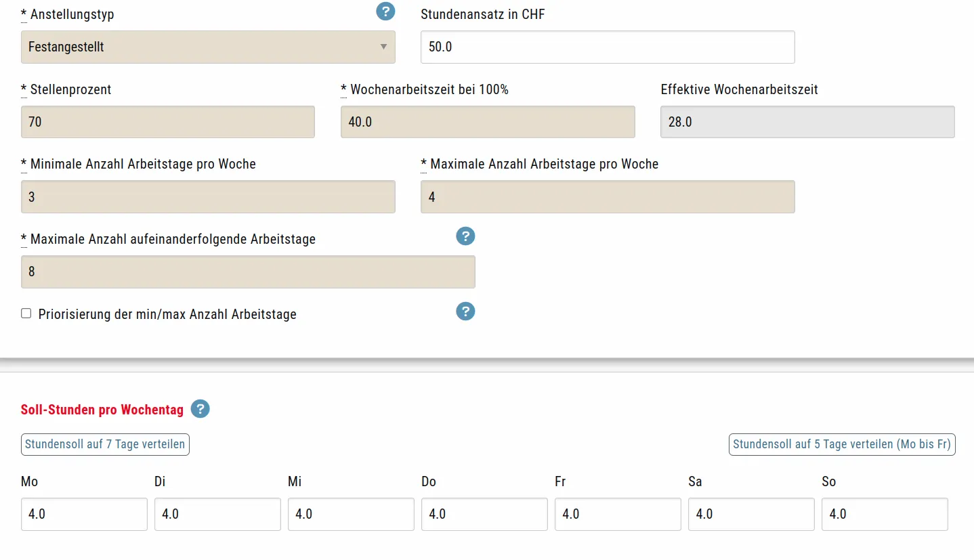Enable Priorisierung der min/max Anzahl Arbeitstage checkbox

[26, 314]
